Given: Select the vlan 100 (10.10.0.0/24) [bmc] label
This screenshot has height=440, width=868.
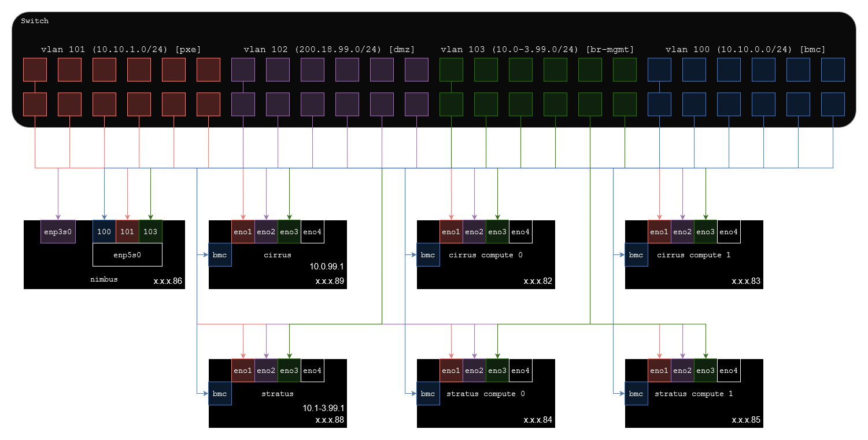Looking at the screenshot, I should 745,50.
